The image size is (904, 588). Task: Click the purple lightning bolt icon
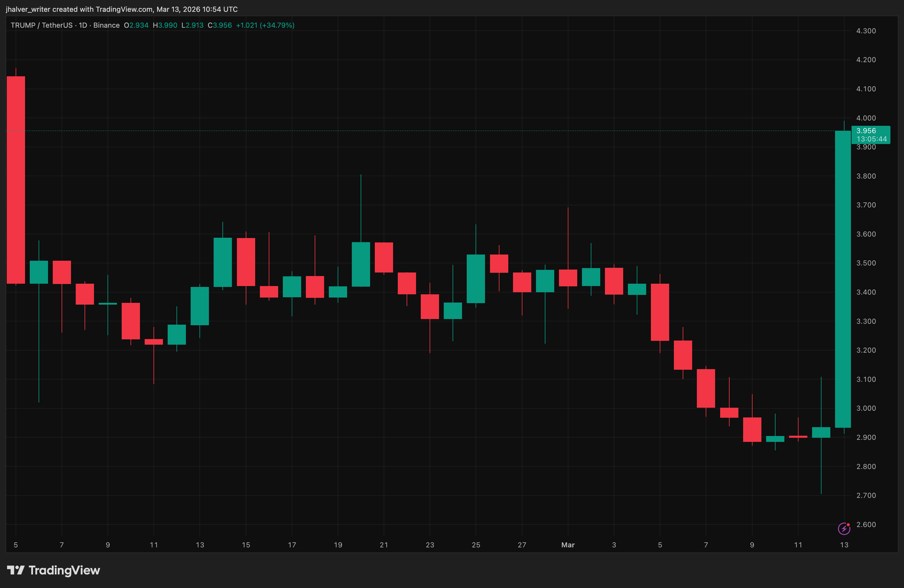tap(843, 528)
